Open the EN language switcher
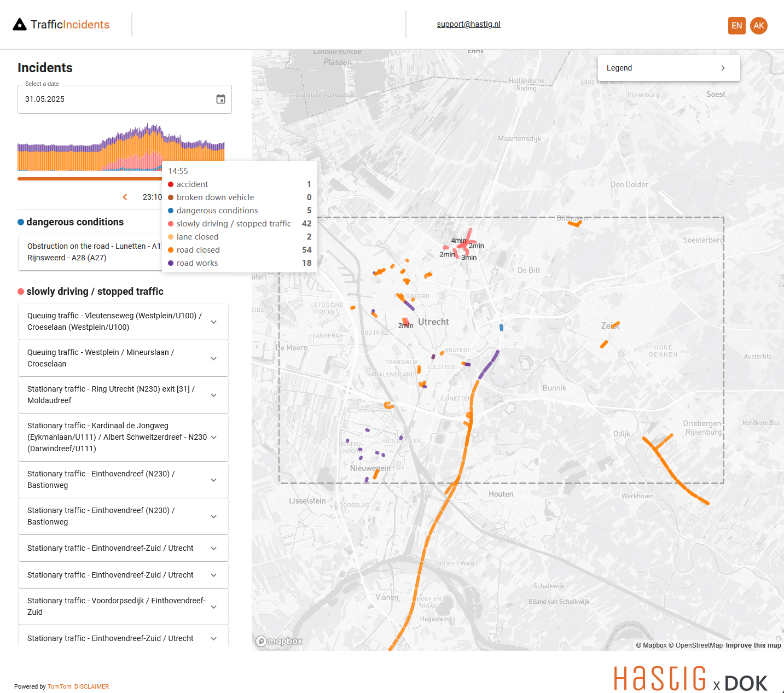Image resolution: width=784 pixels, height=693 pixels. coord(737,25)
